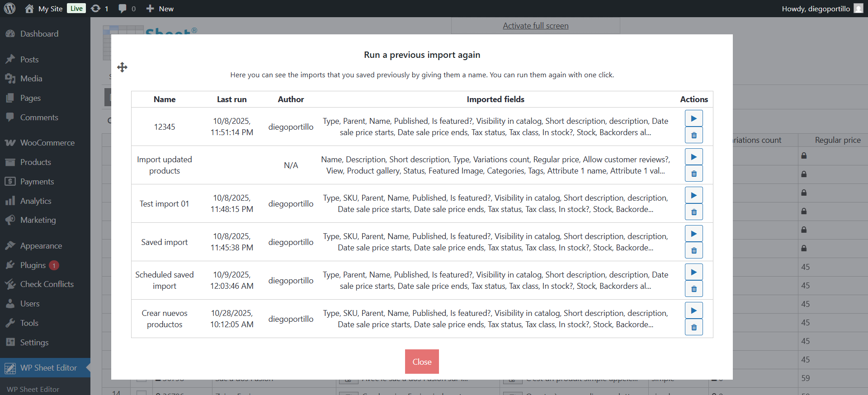Run the '12345' saved import
The height and width of the screenshot is (395, 868).
[x=693, y=118]
